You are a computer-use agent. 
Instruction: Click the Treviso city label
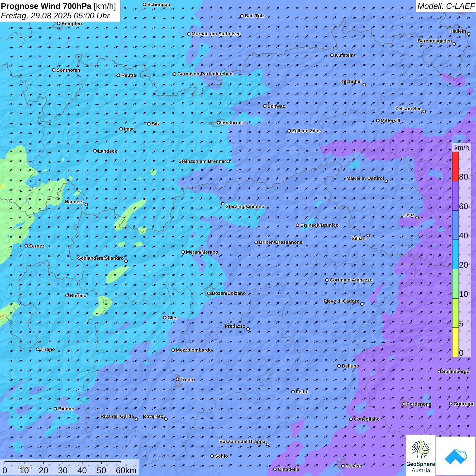(x=354, y=466)
